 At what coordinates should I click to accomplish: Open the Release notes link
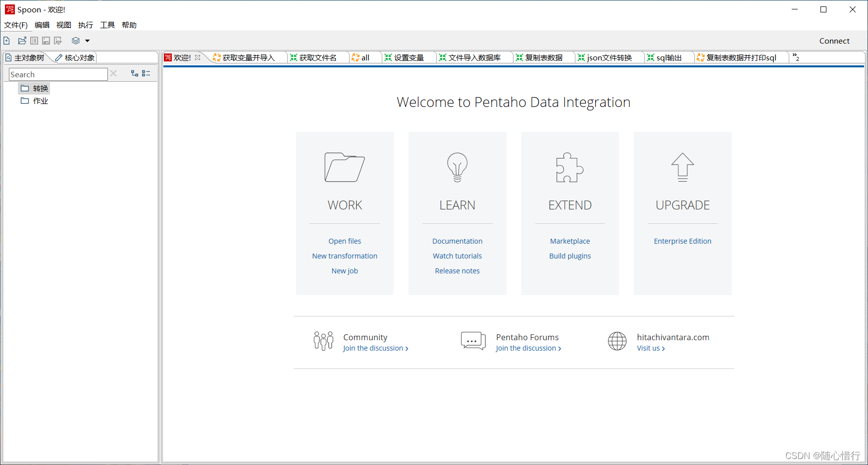tap(458, 271)
